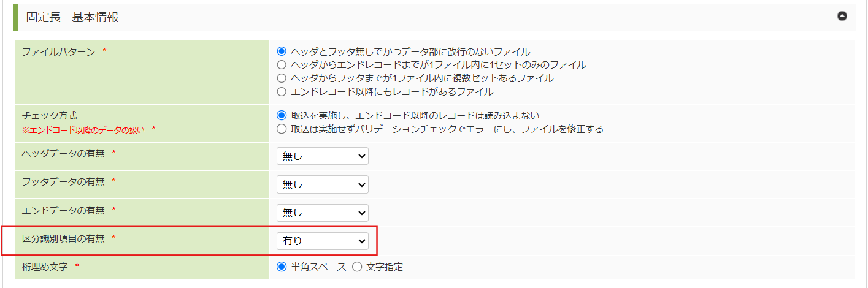The width and height of the screenshot is (868, 288).
Task: Select エンドレコード以降にもレコードがあるファイル radio
Action: (x=282, y=92)
